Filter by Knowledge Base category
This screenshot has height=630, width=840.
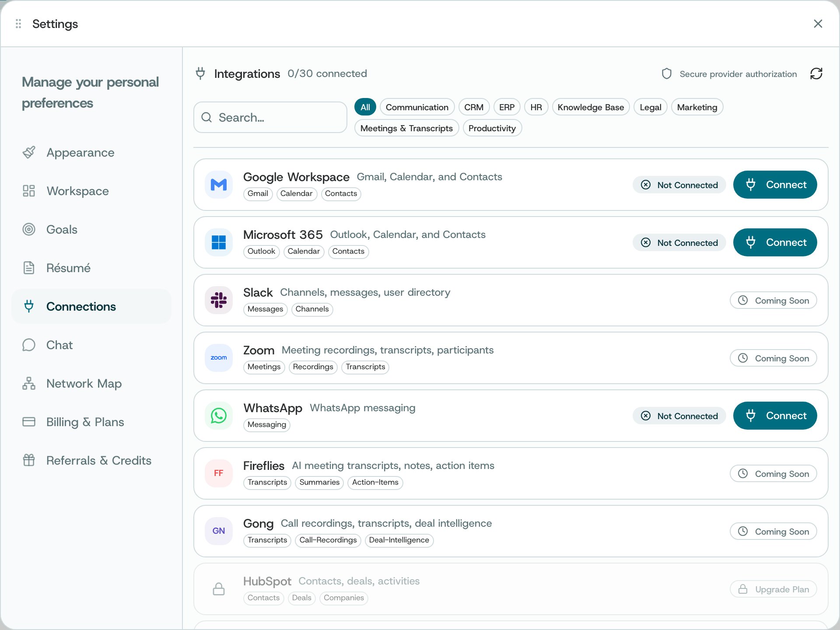tap(591, 107)
